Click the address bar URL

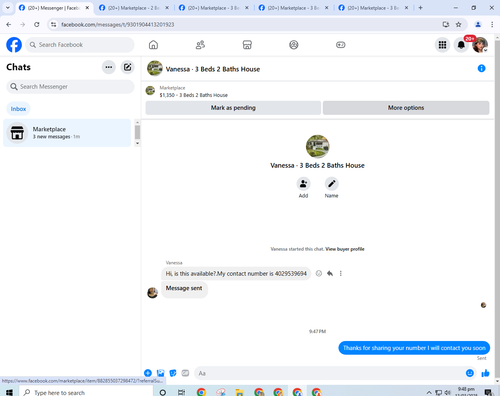coord(117,24)
